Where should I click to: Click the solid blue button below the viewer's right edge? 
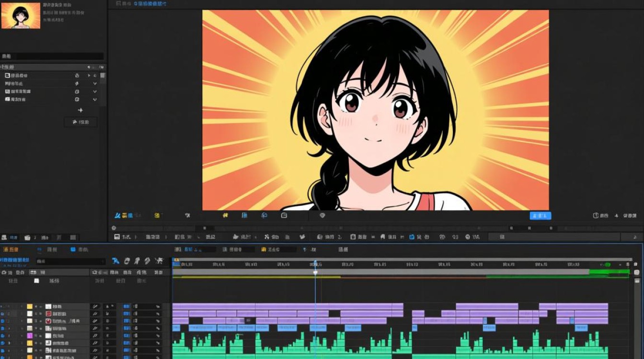pyautogui.click(x=540, y=216)
